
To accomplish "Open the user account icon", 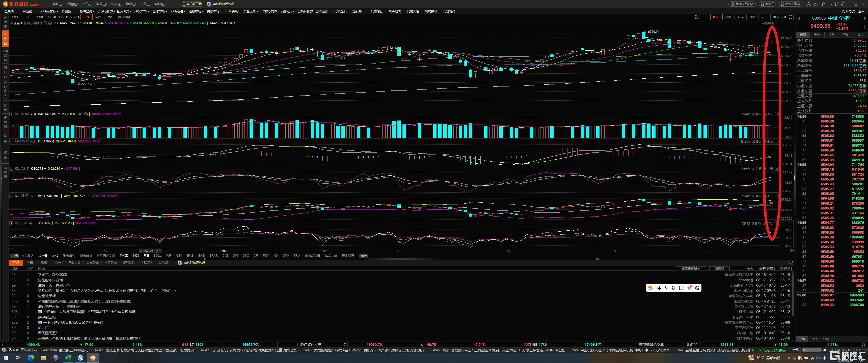I will pyautogui.click(x=809, y=4).
